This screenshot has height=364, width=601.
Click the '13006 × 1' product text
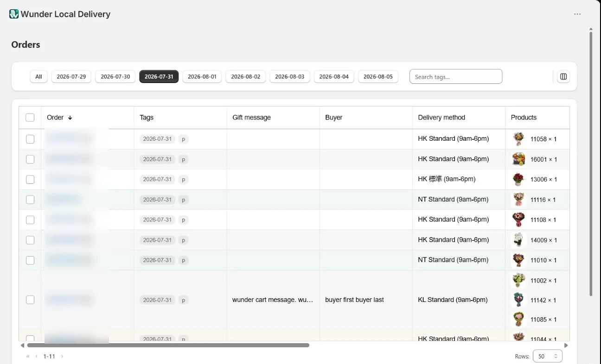coord(544,179)
